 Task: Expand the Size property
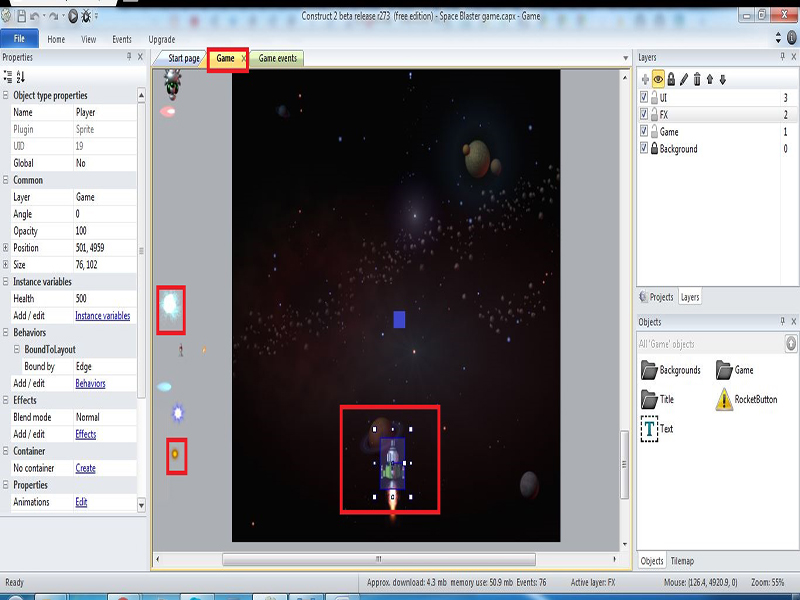click(x=6, y=264)
